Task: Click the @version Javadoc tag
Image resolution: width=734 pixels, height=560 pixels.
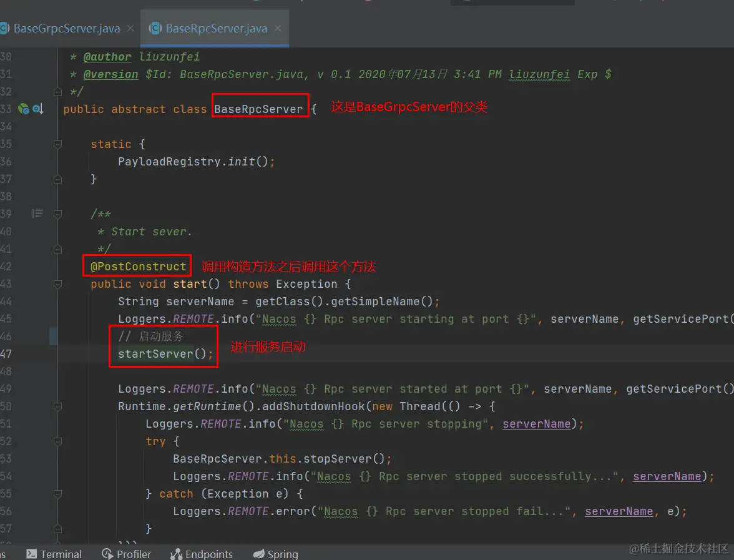Action: tap(110, 74)
